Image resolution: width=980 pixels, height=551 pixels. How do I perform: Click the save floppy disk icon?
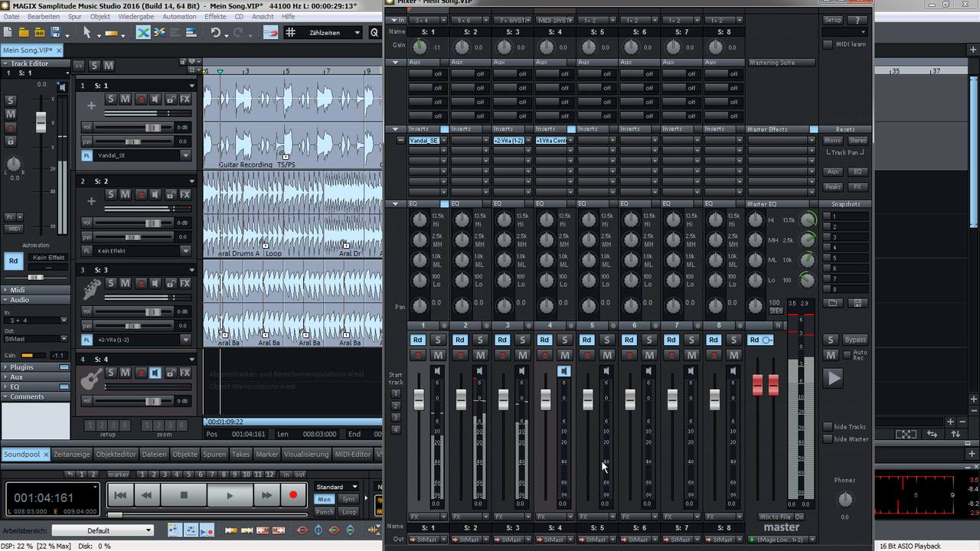coord(55,33)
